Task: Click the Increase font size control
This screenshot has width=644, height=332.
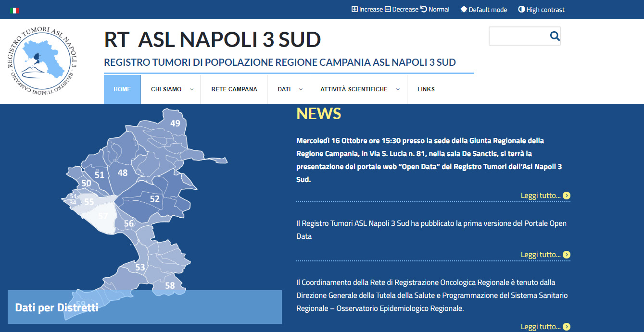Action: pos(367,10)
